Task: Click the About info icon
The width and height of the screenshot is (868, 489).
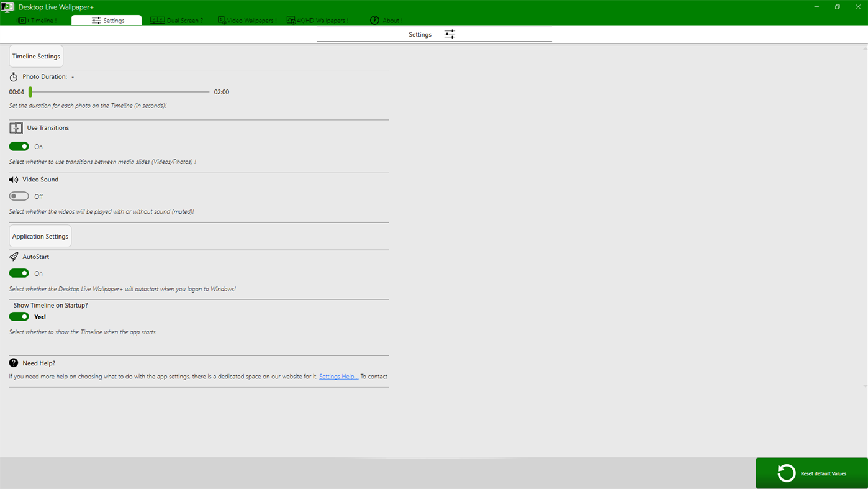Action: coord(373,19)
